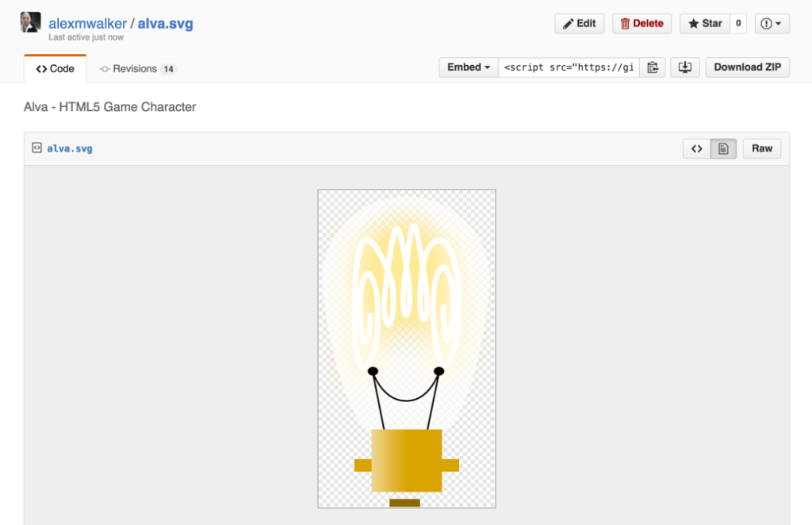Image resolution: width=812 pixels, height=525 pixels.
Task: Edit the gist using pencil button
Action: (x=580, y=23)
